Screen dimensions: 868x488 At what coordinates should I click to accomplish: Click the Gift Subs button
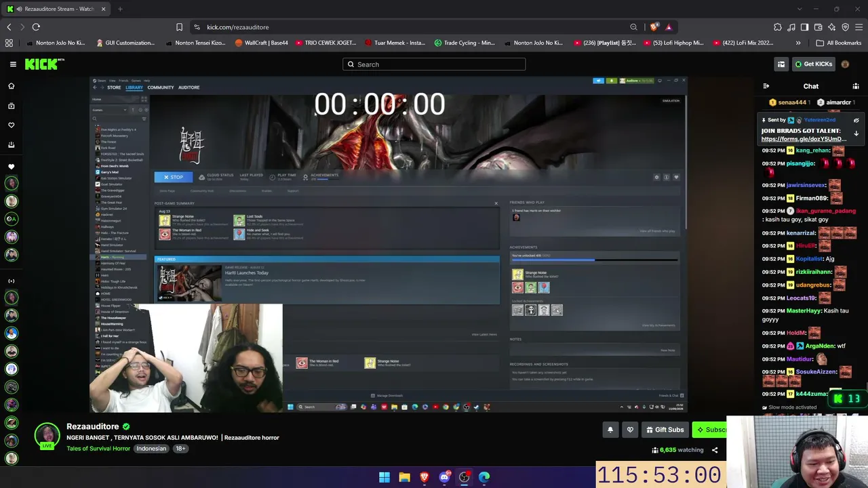point(665,430)
